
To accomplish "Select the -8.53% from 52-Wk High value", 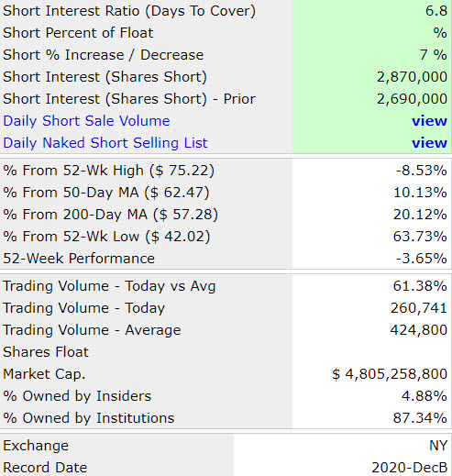I will coord(422,171).
